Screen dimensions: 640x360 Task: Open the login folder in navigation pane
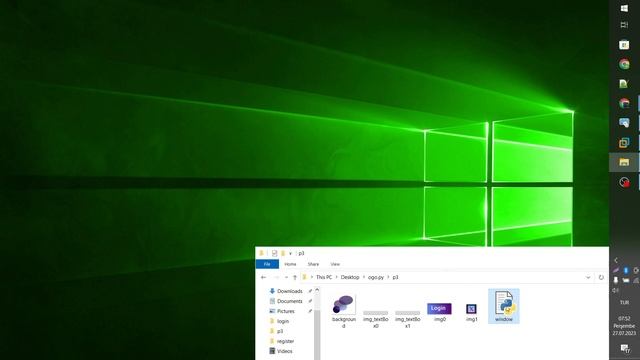coord(279,321)
